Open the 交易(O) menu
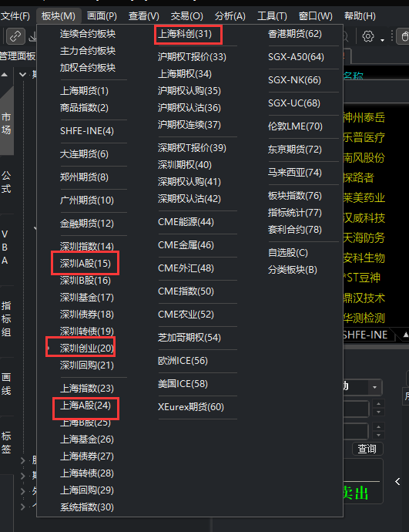The height and width of the screenshot is (532, 409). pos(186,16)
